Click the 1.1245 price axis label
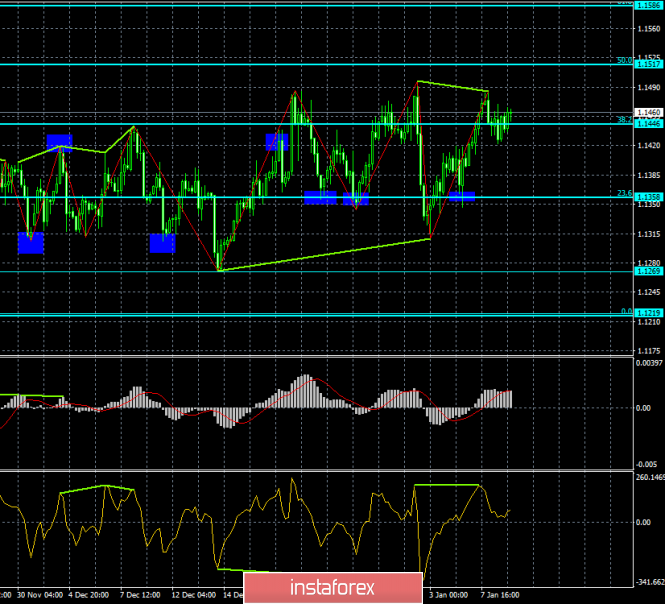This screenshot has width=665, height=604. point(649,292)
